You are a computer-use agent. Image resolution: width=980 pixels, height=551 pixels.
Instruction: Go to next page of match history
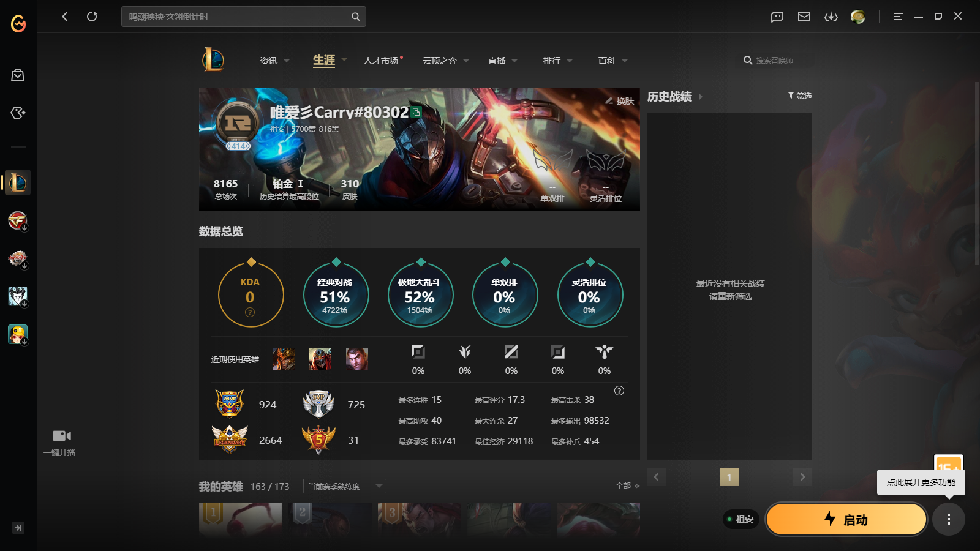(x=802, y=477)
